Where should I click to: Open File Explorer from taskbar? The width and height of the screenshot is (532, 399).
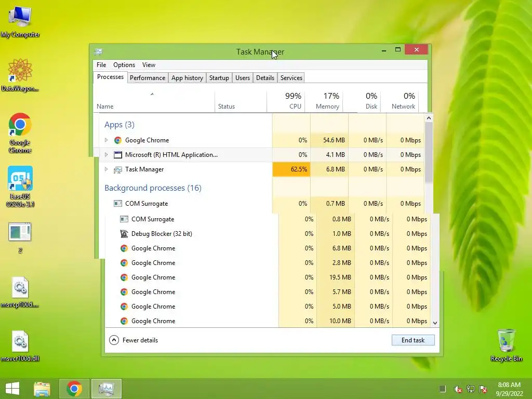point(42,389)
